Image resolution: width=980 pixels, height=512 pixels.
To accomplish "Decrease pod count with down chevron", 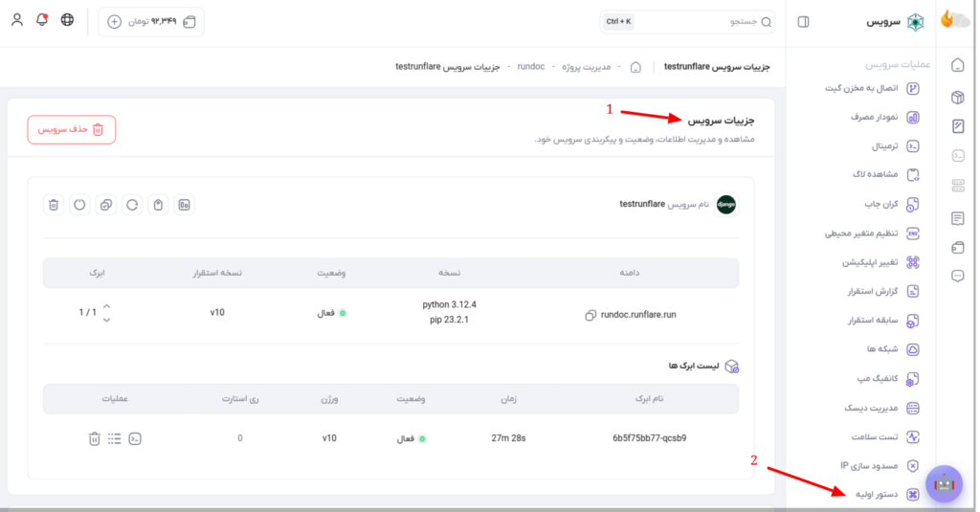I will 107,320.
